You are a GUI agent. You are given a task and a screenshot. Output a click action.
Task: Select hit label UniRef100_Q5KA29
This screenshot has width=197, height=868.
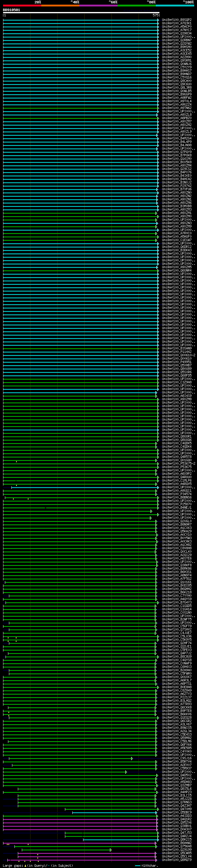click(x=177, y=531)
